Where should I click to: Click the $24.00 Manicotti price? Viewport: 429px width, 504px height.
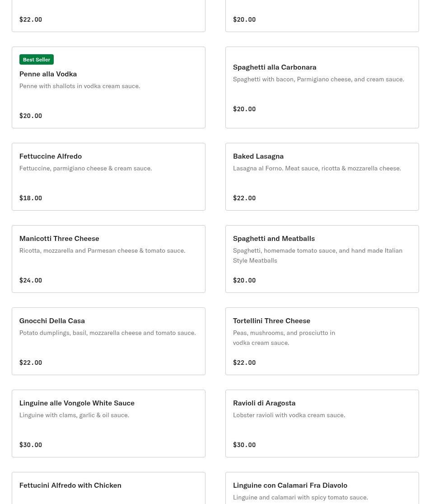(31, 280)
